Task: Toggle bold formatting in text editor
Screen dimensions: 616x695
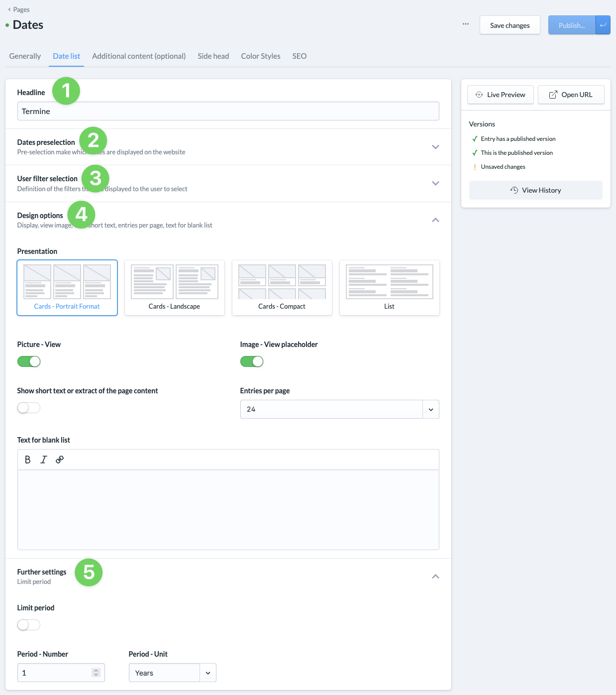Action: pos(28,460)
